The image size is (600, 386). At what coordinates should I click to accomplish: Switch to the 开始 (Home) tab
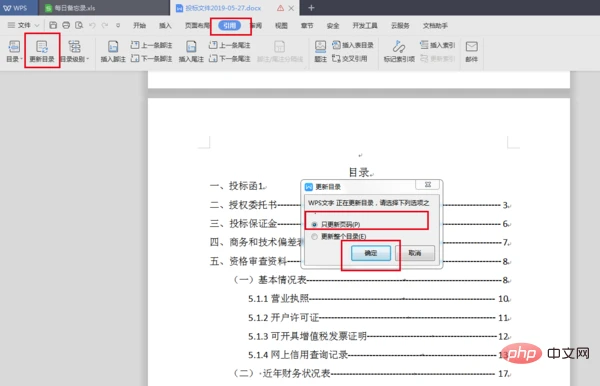pos(139,26)
